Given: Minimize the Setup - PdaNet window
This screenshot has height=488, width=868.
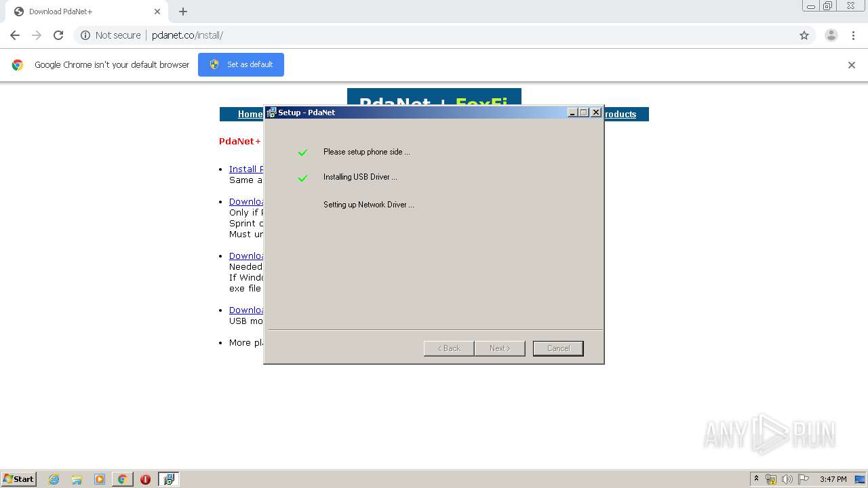Looking at the screenshot, I should click(x=572, y=113).
